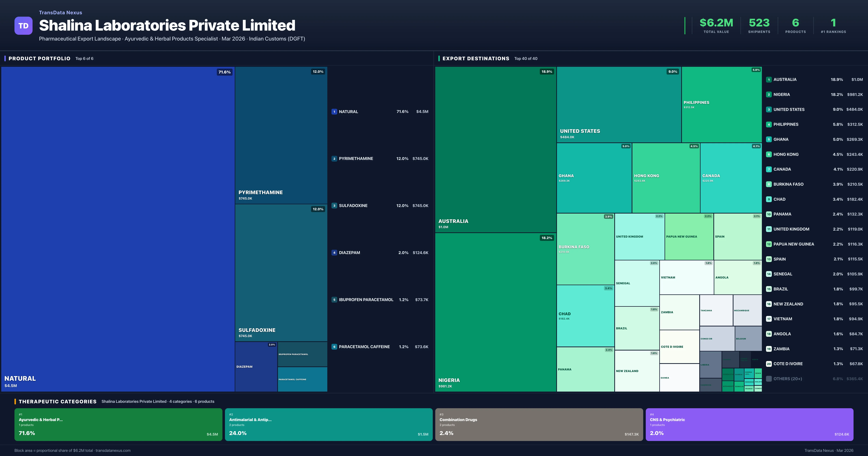This screenshot has height=456, width=868.
Task: Click the AUSTRALIA destination block
Action: pyautogui.click(x=495, y=149)
